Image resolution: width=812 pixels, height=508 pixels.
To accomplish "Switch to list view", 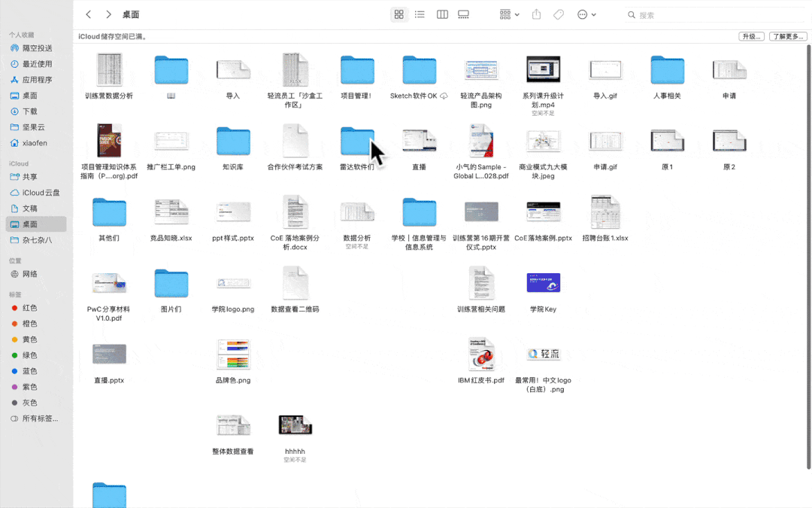I will click(420, 14).
